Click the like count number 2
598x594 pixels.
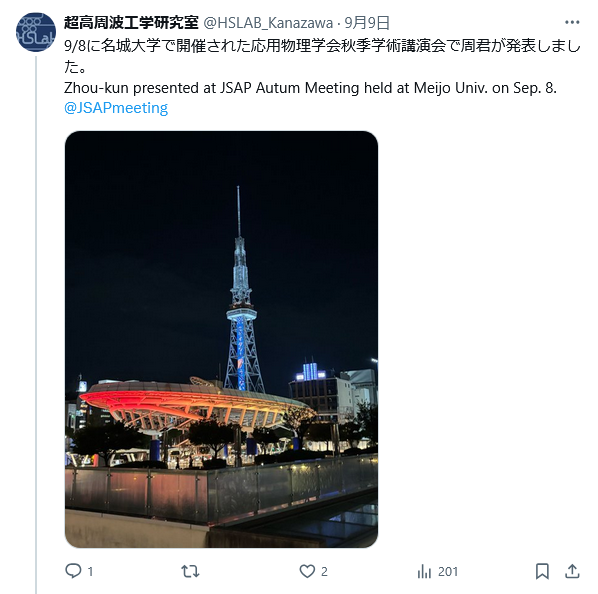324,572
